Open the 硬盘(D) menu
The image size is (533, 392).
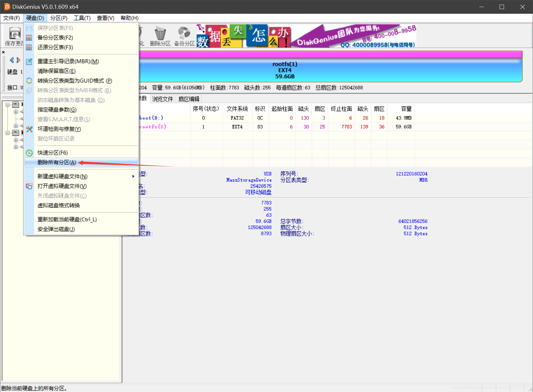point(35,18)
